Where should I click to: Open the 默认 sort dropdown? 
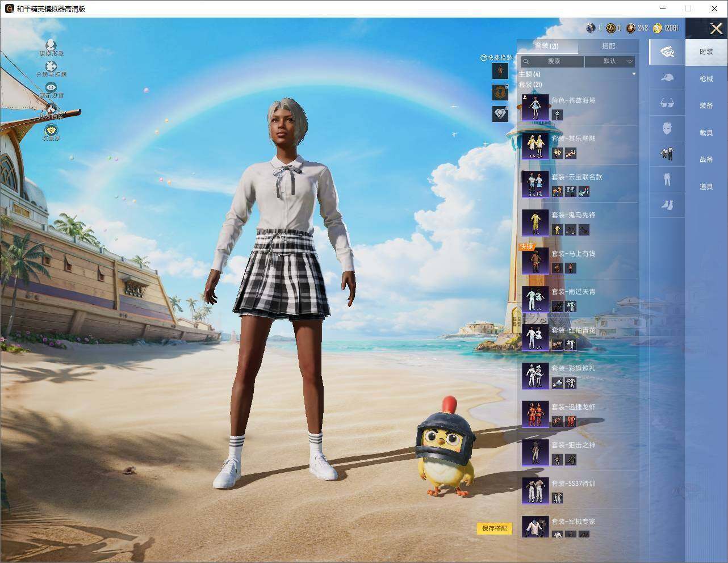(x=610, y=61)
